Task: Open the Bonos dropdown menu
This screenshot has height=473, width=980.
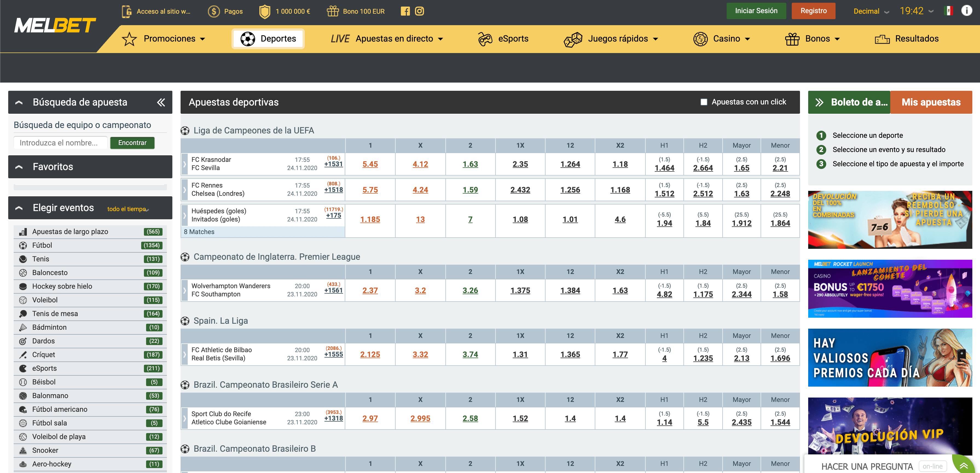Action: pyautogui.click(x=813, y=39)
